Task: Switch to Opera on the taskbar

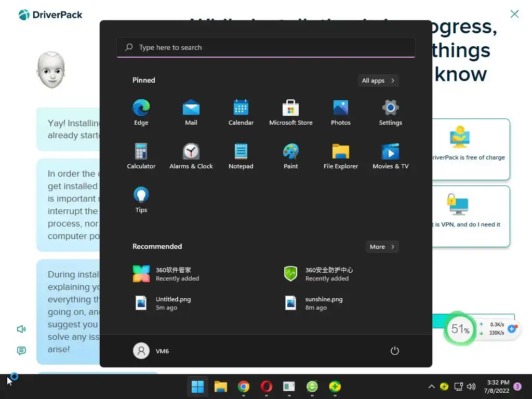Action: tap(267, 387)
